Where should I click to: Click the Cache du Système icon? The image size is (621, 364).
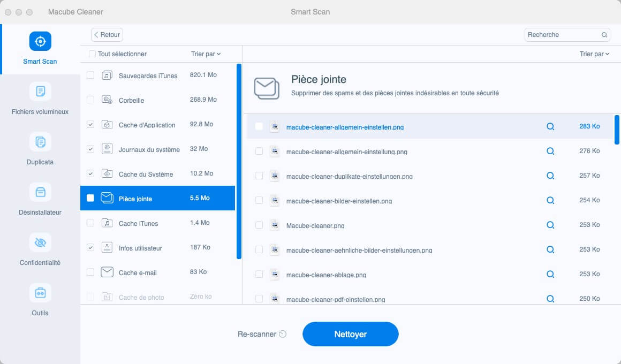tap(107, 173)
